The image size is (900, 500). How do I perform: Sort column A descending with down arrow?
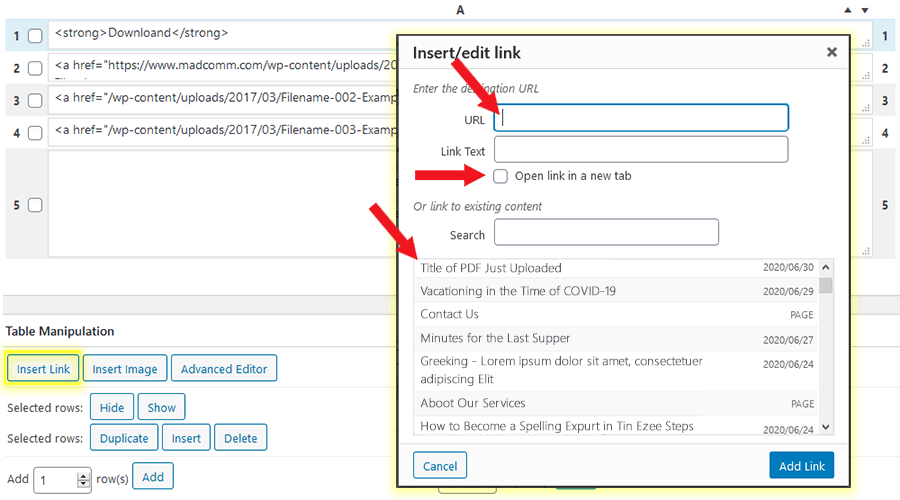pyautogui.click(x=864, y=10)
